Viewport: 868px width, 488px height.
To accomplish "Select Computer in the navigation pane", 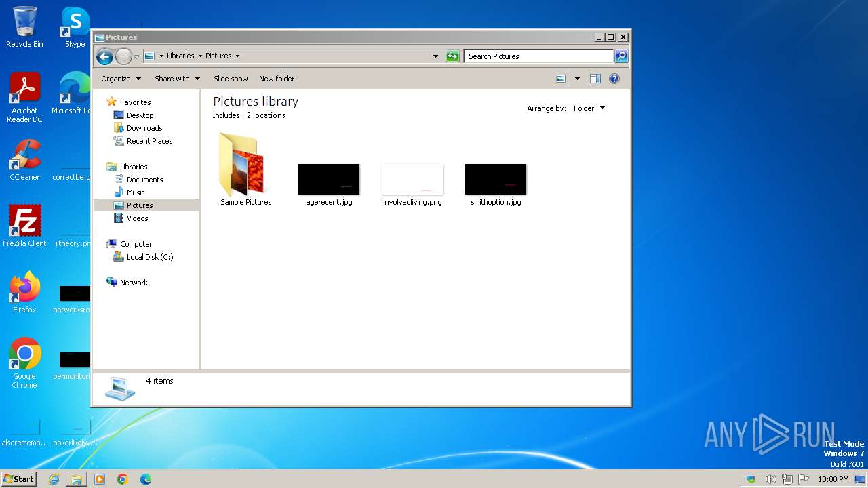I will pos(136,244).
